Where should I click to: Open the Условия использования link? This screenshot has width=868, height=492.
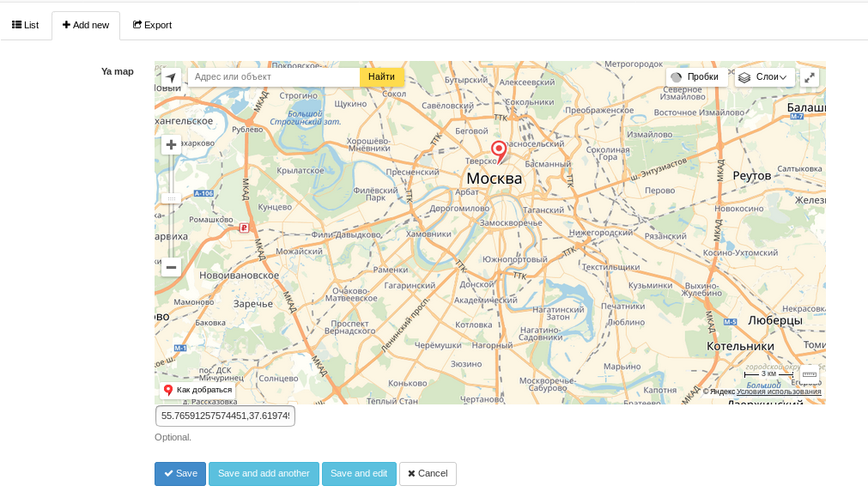click(779, 392)
